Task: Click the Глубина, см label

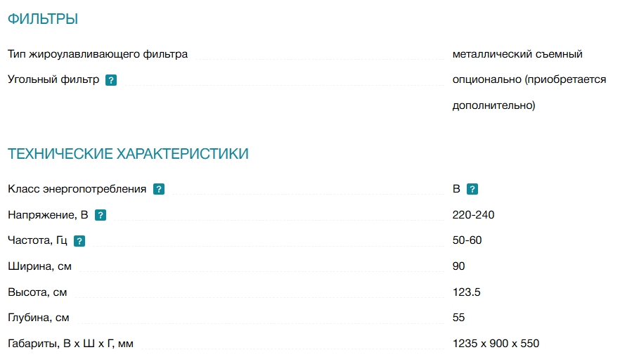Action: [x=39, y=318]
